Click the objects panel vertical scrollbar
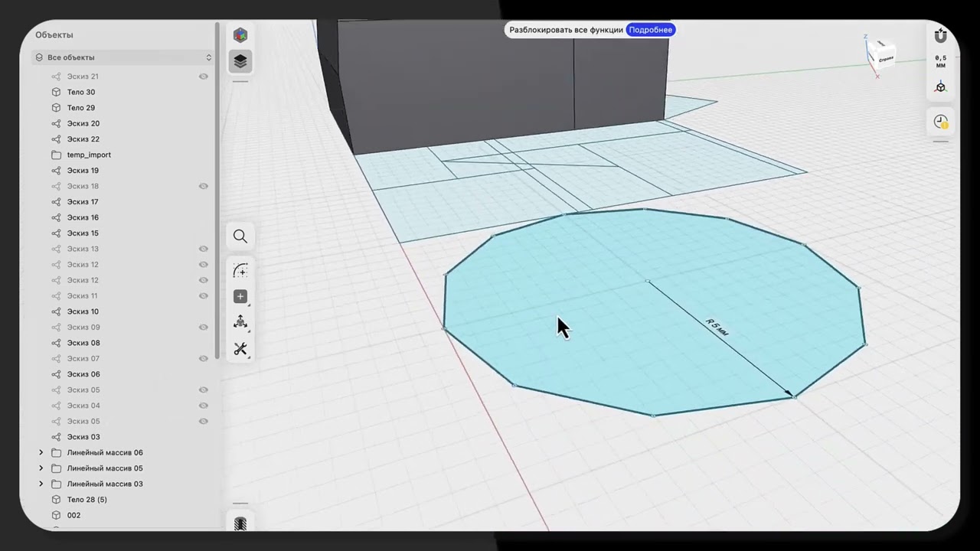The width and height of the screenshot is (980, 551). pyautogui.click(x=217, y=191)
